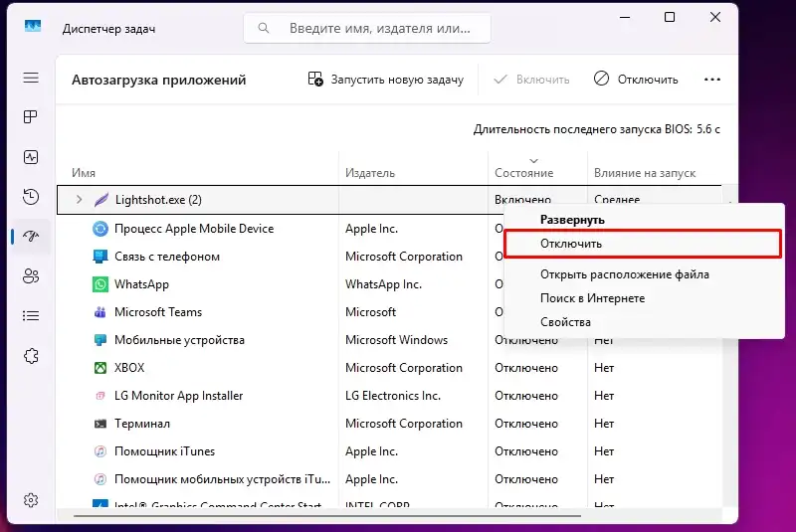Click the Отключить toolbar button

[x=636, y=80]
